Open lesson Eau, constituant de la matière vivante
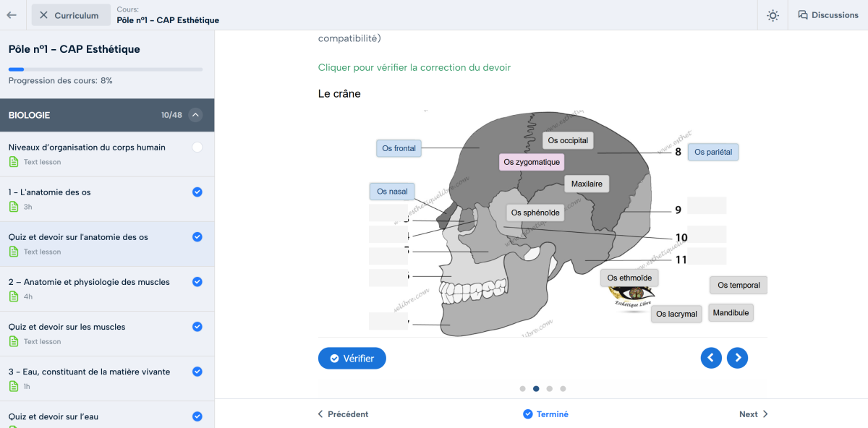868x428 pixels. (89, 372)
